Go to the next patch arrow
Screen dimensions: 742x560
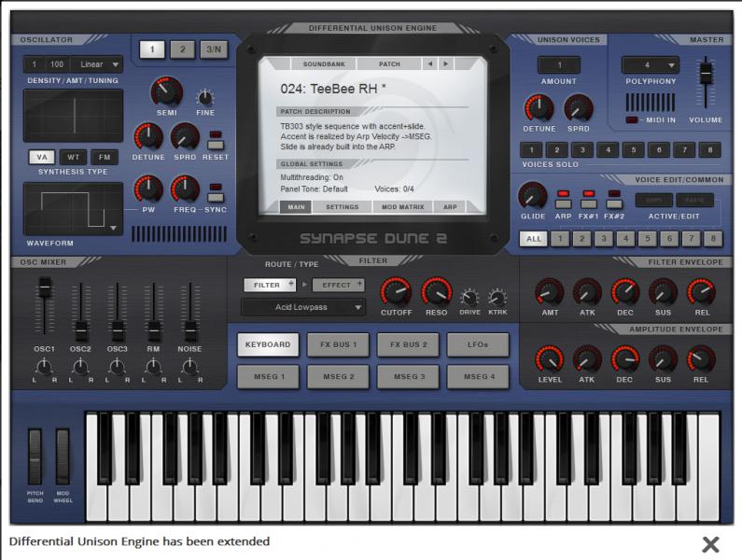tap(445, 63)
